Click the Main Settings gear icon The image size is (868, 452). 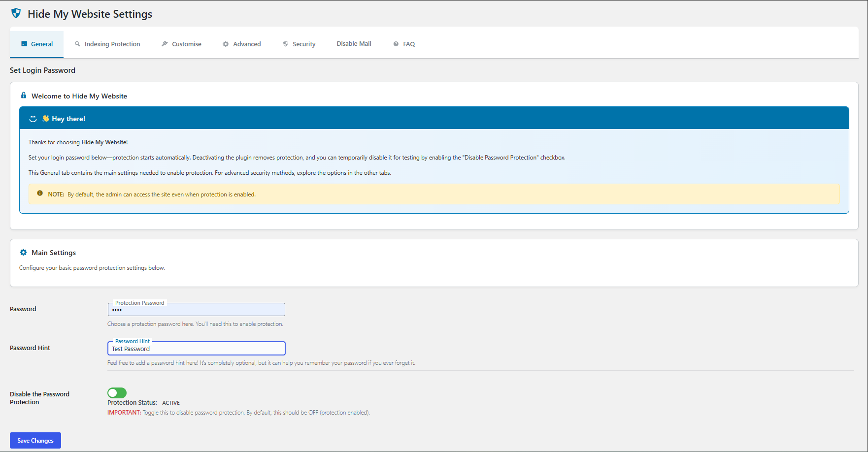[x=23, y=252]
